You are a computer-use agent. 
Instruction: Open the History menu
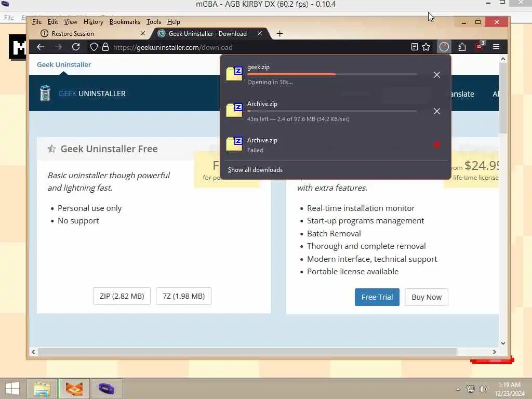pyautogui.click(x=94, y=22)
